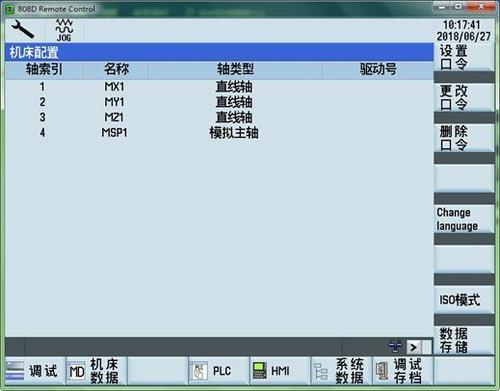This screenshot has height=391, width=500.
Task: Open the 调试存档 softkey label
Action: click(x=408, y=371)
